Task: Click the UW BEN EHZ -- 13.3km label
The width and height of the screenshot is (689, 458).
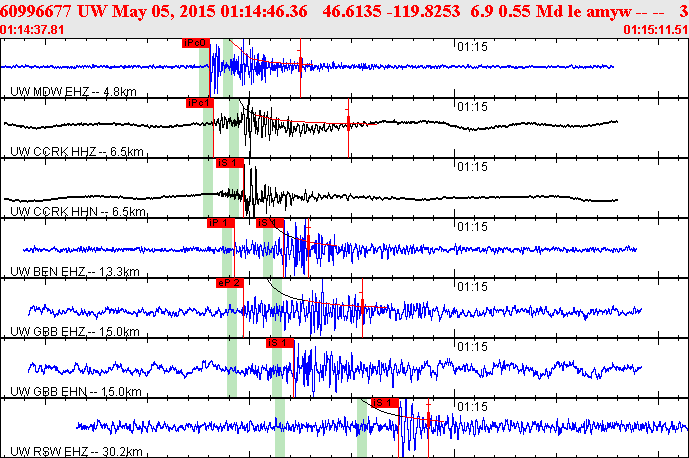Action: coord(75,271)
